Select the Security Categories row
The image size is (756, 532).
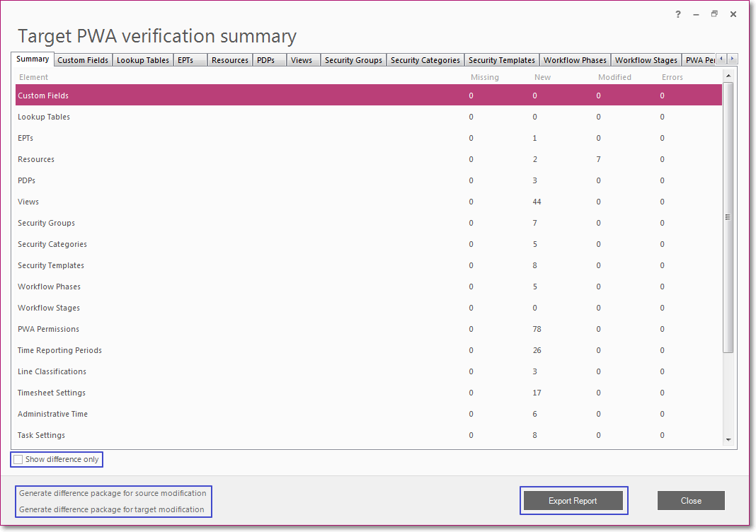(369, 244)
